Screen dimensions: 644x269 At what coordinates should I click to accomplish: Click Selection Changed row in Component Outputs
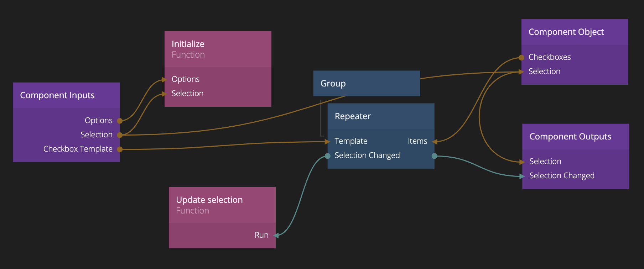562,176
